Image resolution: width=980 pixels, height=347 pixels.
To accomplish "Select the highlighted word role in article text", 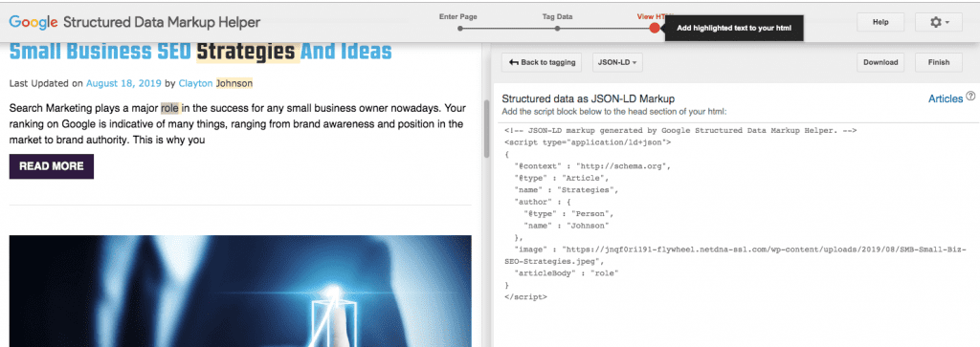I will [170, 108].
